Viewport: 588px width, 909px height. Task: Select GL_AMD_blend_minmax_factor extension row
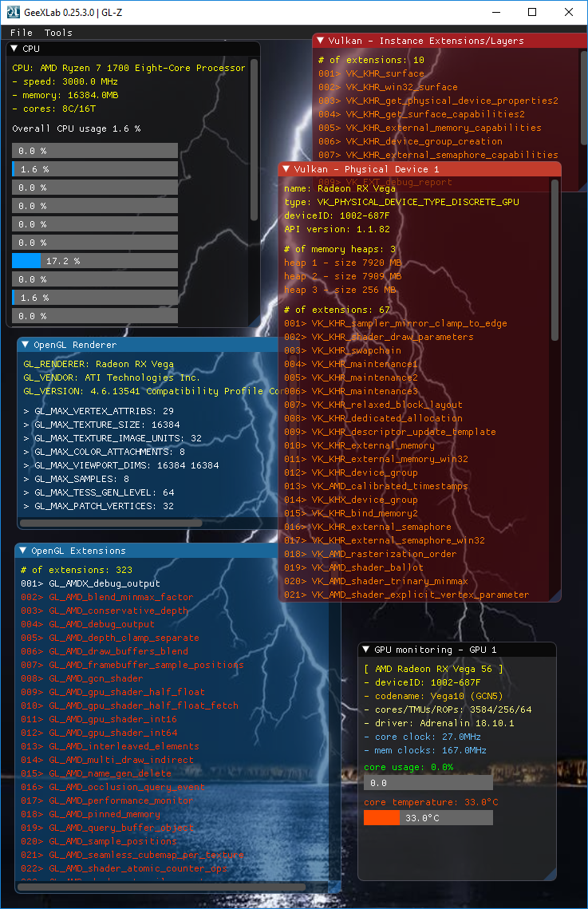click(107, 597)
